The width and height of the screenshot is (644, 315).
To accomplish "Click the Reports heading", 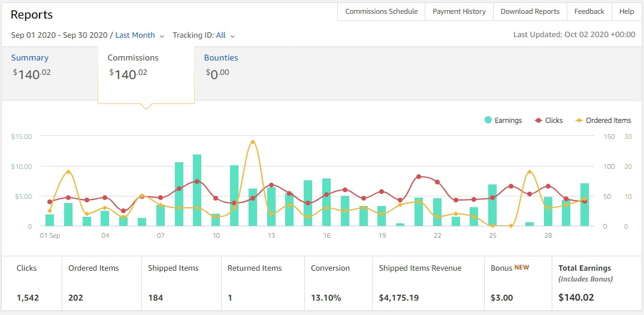I will point(32,15).
